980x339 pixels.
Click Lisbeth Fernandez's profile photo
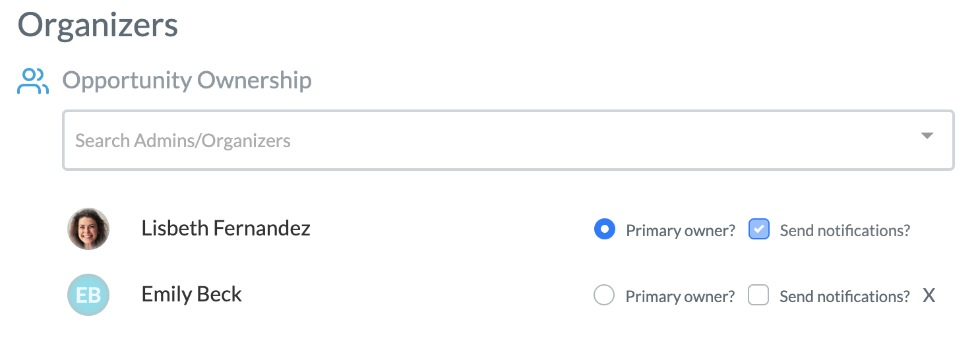88,229
